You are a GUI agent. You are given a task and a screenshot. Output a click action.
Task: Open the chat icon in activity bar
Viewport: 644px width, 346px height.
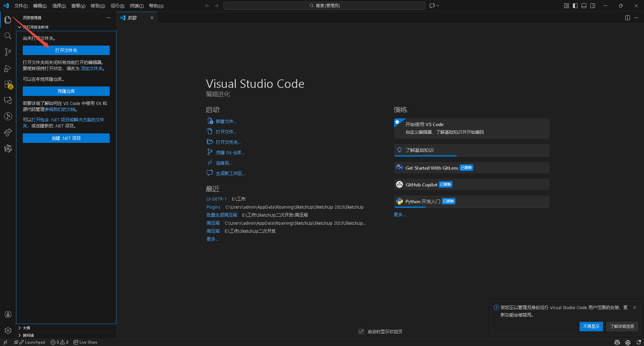pos(8,100)
